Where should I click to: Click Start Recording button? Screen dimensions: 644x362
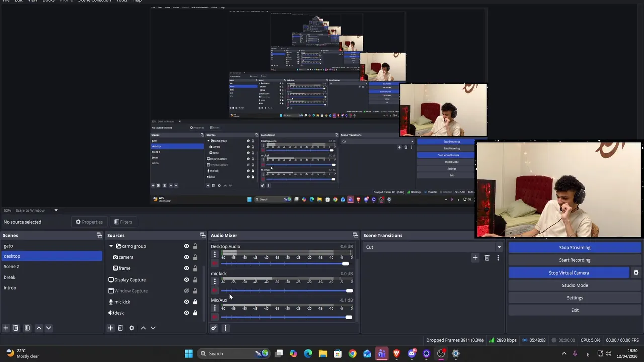575,260
